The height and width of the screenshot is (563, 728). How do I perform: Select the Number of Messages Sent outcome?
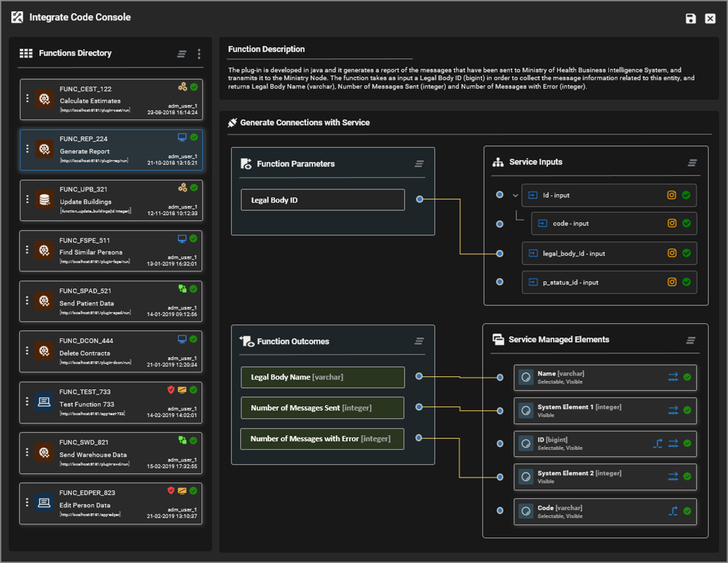coord(322,408)
